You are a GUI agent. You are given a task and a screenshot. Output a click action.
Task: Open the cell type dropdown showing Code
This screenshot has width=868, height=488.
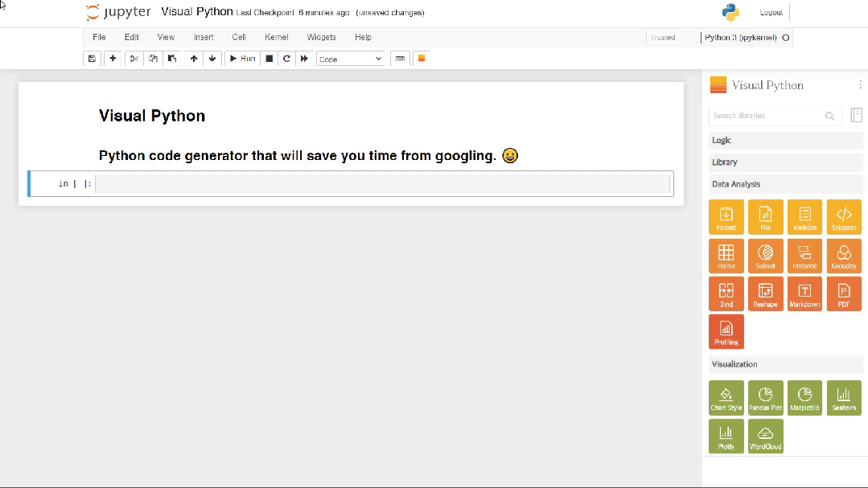[x=350, y=59]
